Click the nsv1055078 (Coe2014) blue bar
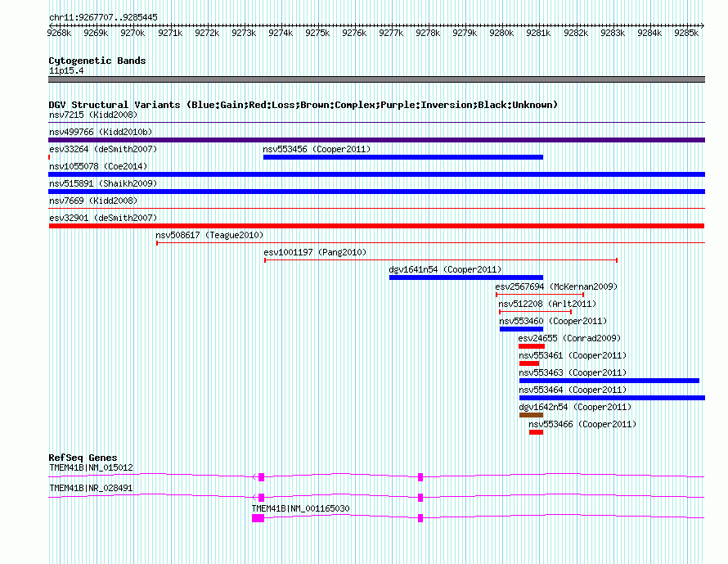This screenshot has width=728, height=564. tap(376, 174)
